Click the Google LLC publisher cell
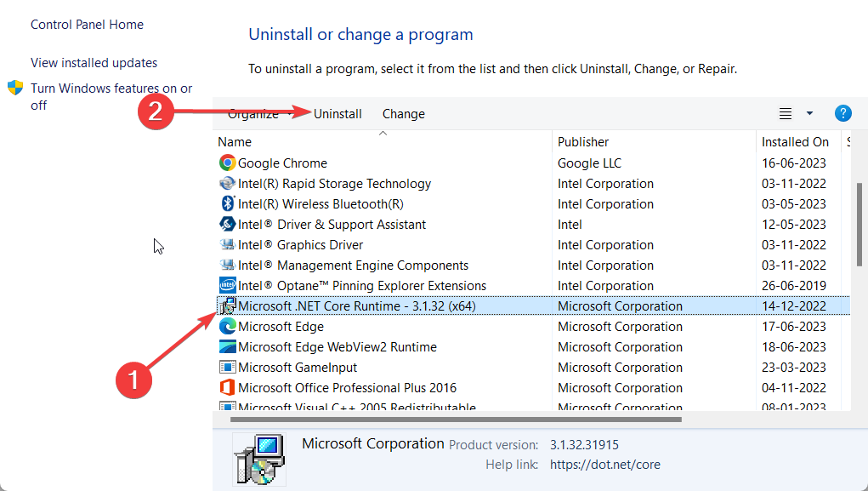868x491 pixels. 589,163
